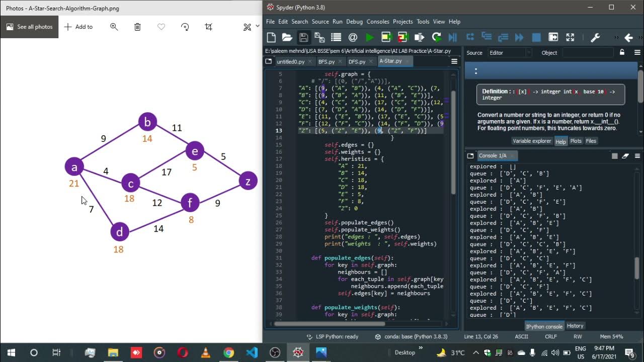Viewport: 644px width, 362px height.
Task: Open Google Chrome from the taskbar
Action: (228, 352)
